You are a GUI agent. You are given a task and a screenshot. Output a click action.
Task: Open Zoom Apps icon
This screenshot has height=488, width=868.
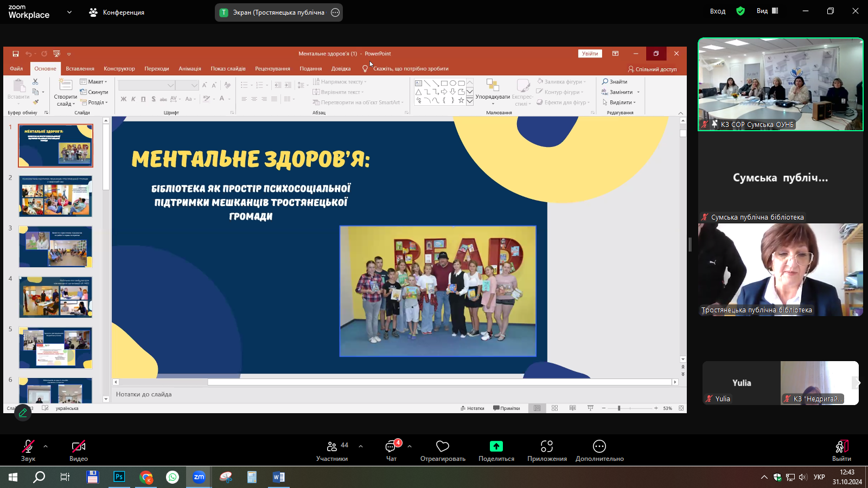pos(547,446)
